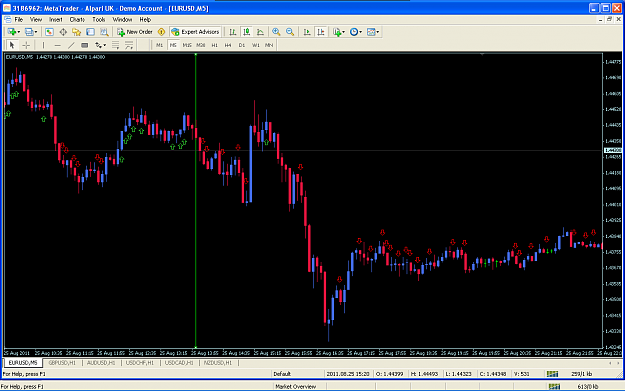Open the curve-line tool dropdown
The width and height of the screenshot is (625, 391).
[129, 45]
